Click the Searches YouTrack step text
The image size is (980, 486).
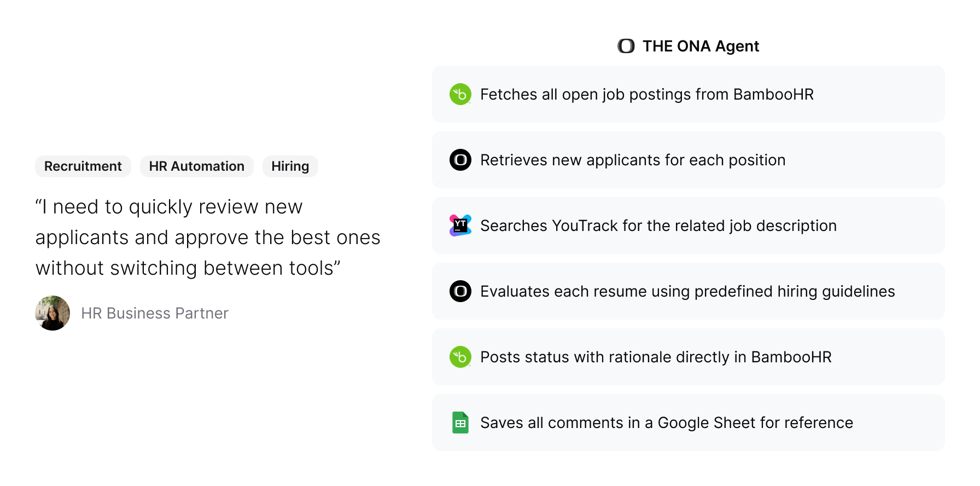658,225
